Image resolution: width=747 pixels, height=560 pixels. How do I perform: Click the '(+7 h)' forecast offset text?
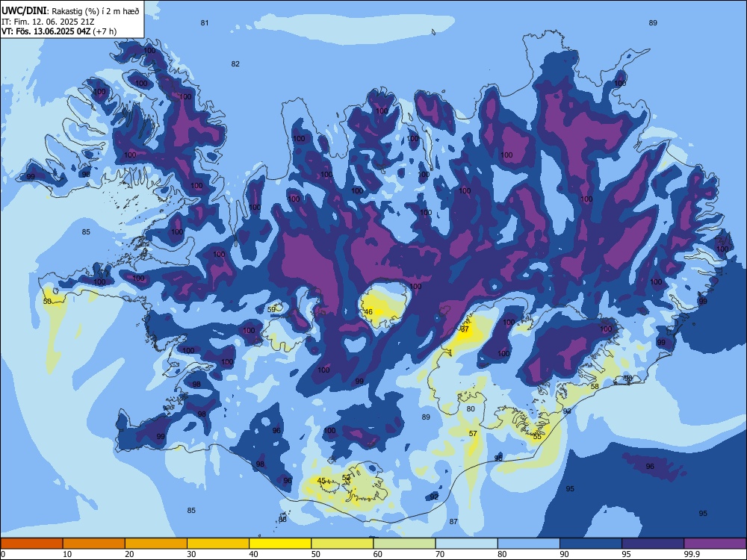pyautogui.click(x=105, y=31)
